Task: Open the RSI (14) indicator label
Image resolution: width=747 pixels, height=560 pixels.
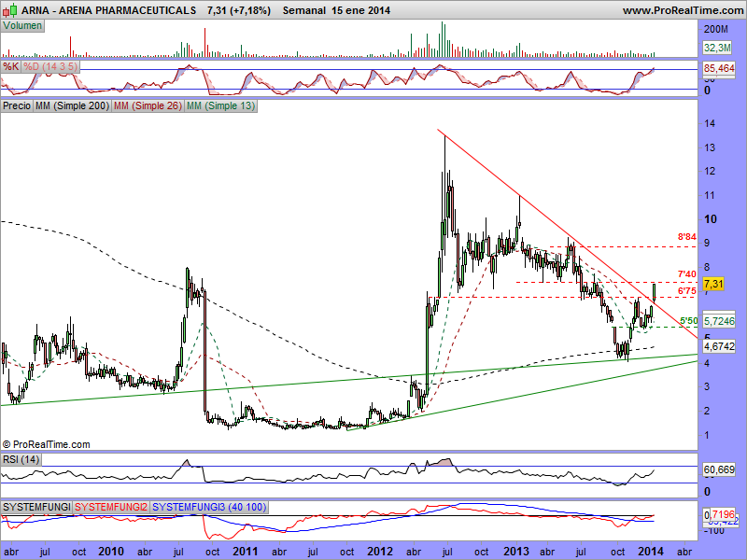Action: tap(21, 459)
